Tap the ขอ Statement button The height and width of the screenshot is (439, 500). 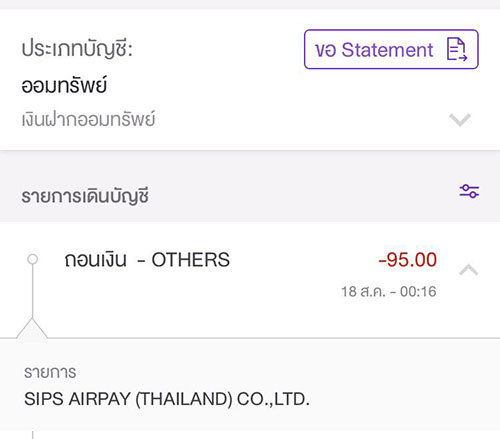coord(391,49)
